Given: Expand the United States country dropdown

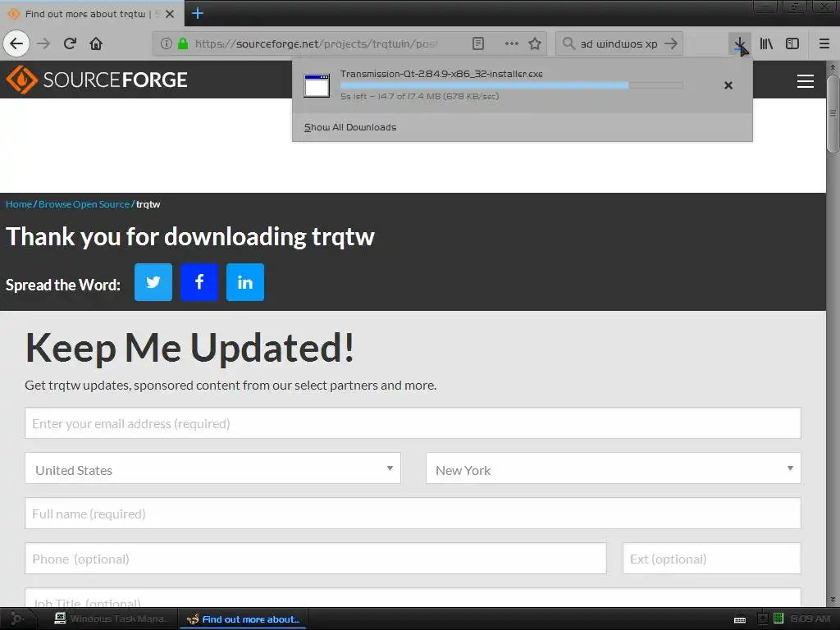Looking at the screenshot, I should (x=212, y=468).
